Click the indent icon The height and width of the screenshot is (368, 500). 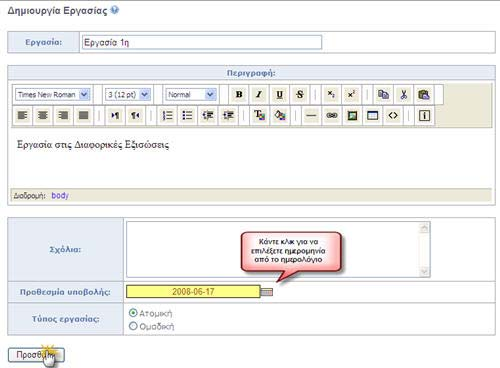228,115
